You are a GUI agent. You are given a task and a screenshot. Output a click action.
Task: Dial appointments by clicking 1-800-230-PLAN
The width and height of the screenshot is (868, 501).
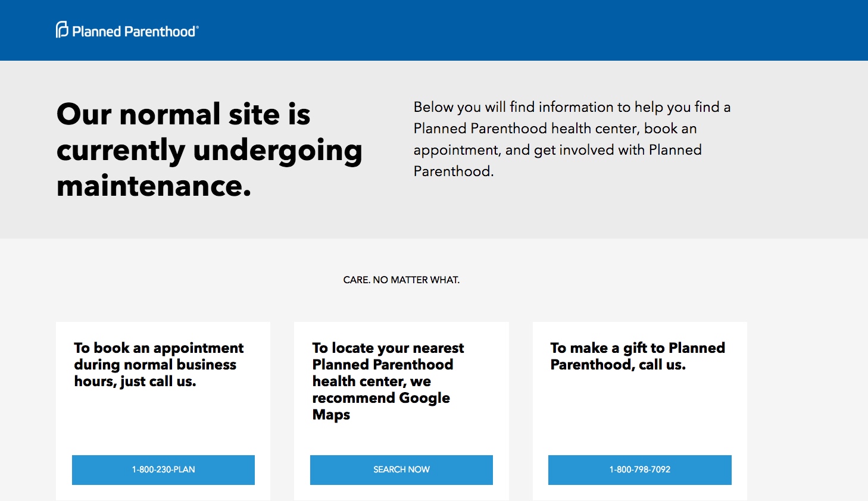tap(163, 469)
